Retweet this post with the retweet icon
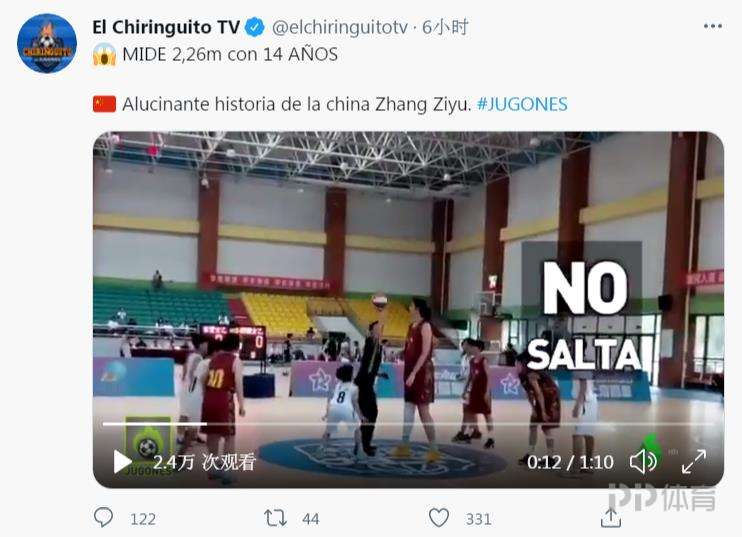742x537 pixels. 275,518
